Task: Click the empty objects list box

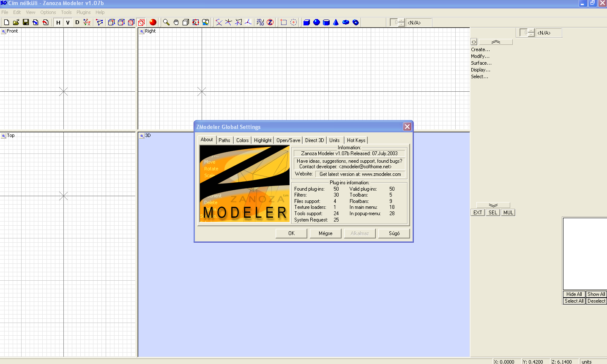Action: tap(585, 254)
